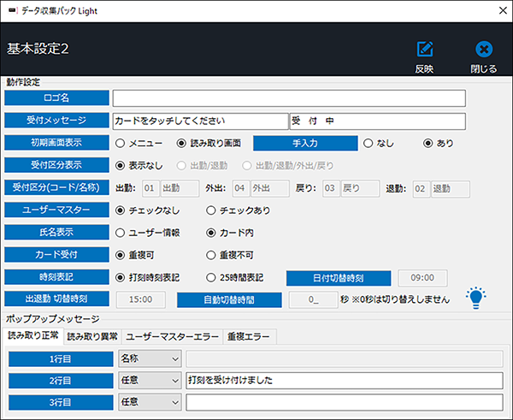Viewport: 513px width, 420px height.
Task: Click the 日付切替時刻 blue label
Action: 339,278
